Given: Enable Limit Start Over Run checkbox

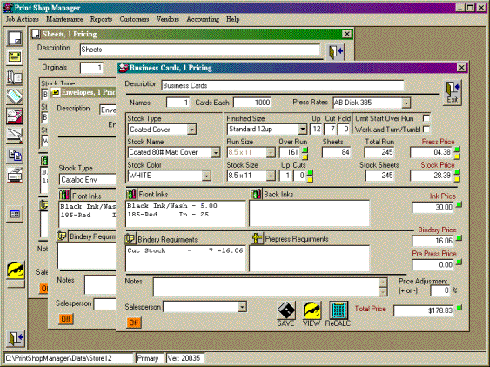Looking at the screenshot, I should [426, 119].
